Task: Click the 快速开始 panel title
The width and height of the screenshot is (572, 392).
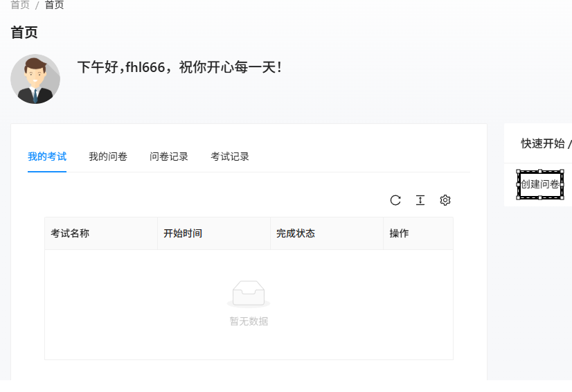Action: point(543,143)
